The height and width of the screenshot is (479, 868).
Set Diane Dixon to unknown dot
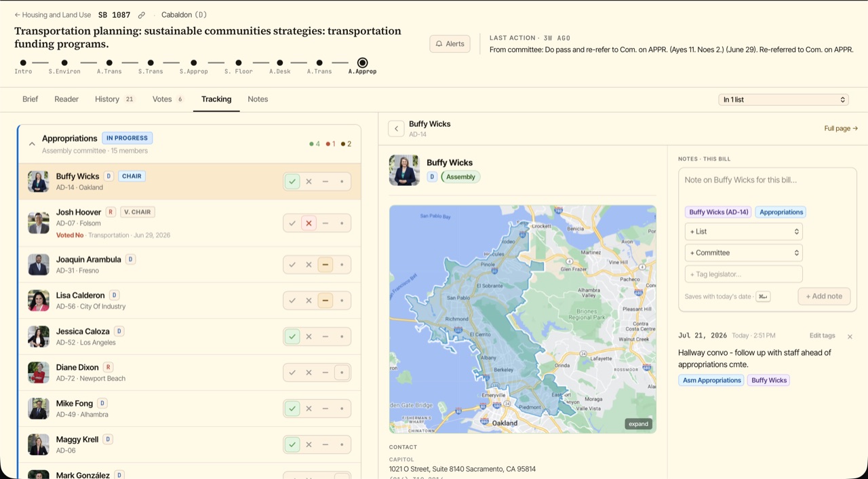pos(342,372)
